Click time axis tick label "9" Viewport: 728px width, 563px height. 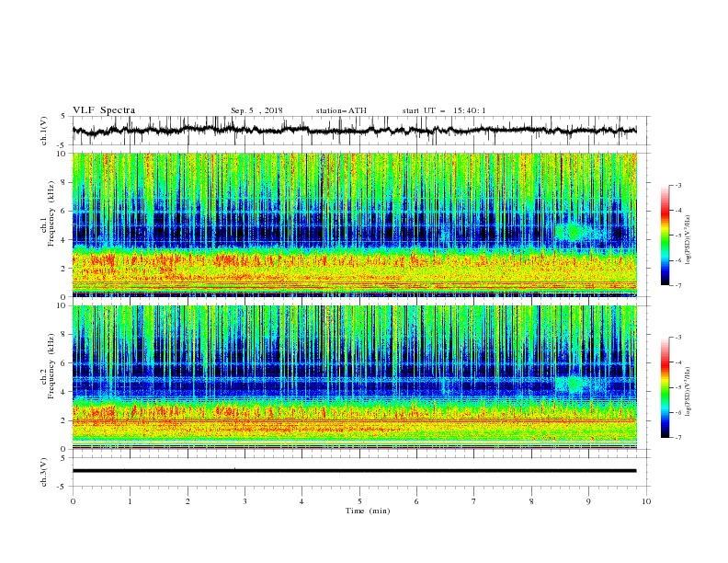[588, 501]
